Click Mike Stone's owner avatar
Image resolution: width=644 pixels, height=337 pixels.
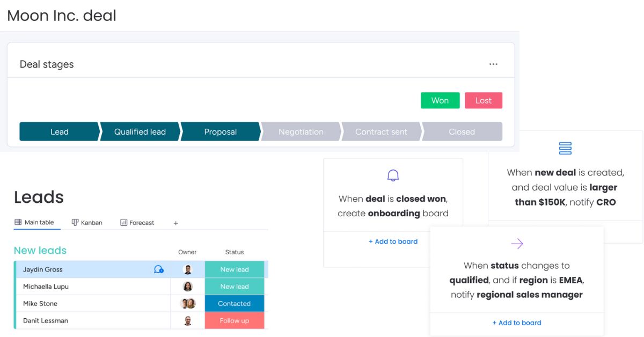coord(188,304)
